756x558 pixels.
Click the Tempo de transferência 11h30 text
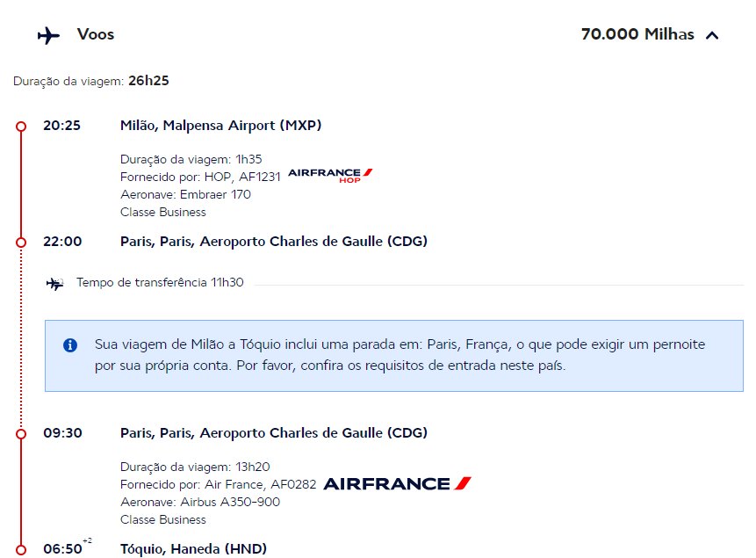[x=160, y=282]
